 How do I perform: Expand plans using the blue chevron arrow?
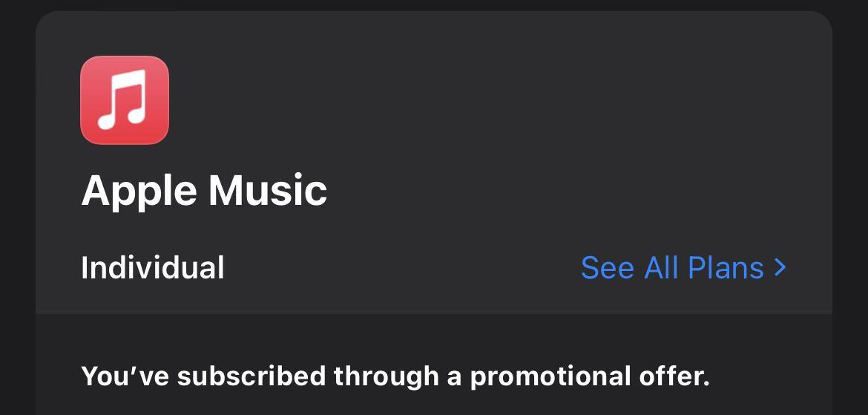tap(780, 267)
